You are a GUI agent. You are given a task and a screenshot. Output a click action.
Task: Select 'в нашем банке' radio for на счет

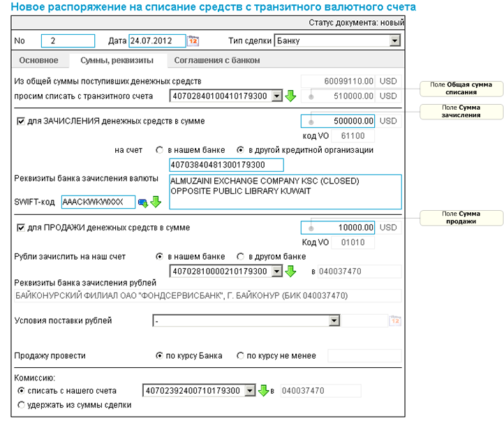[159, 150]
